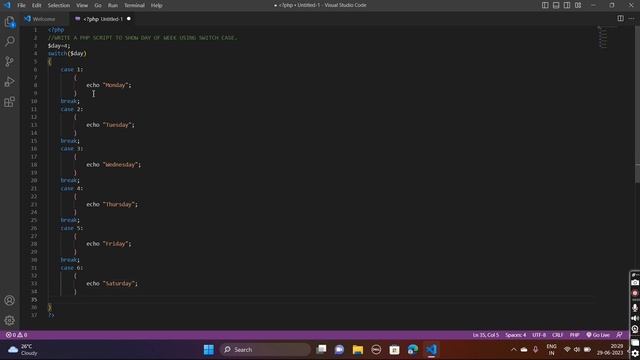
Task: Toggle primary side bar layout icon
Action: click(x=545, y=5)
